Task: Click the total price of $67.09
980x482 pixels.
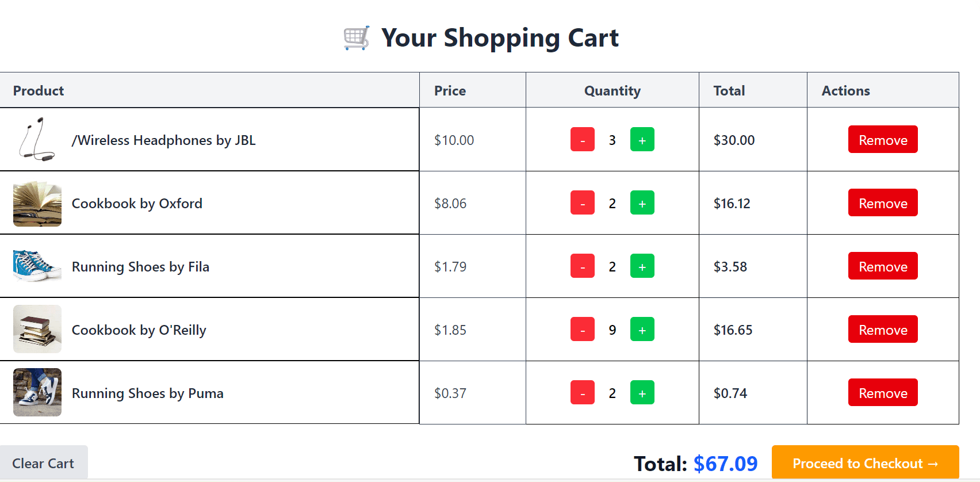Action: [x=726, y=463]
